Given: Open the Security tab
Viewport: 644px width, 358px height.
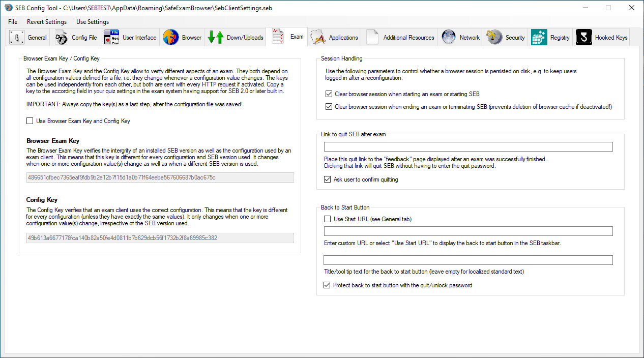Looking at the screenshot, I should point(506,38).
